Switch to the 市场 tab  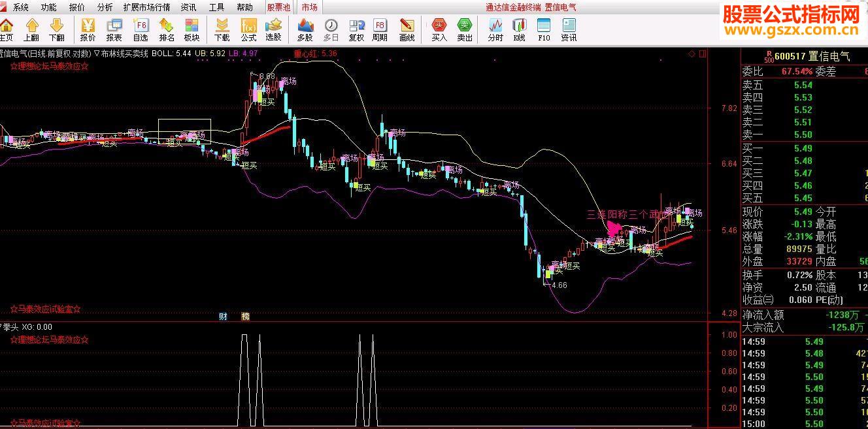(x=309, y=7)
